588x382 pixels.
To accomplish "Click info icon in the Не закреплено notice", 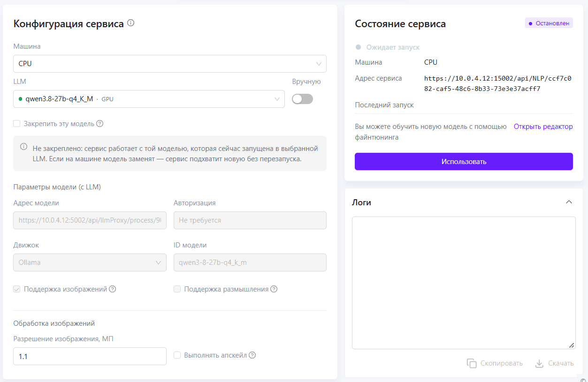I will coord(23,147).
